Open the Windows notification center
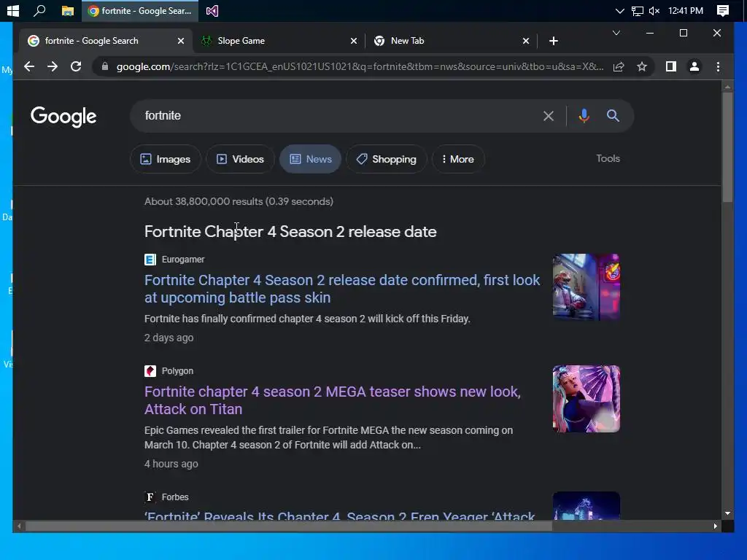The image size is (747, 560). pyautogui.click(x=723, y=10)
